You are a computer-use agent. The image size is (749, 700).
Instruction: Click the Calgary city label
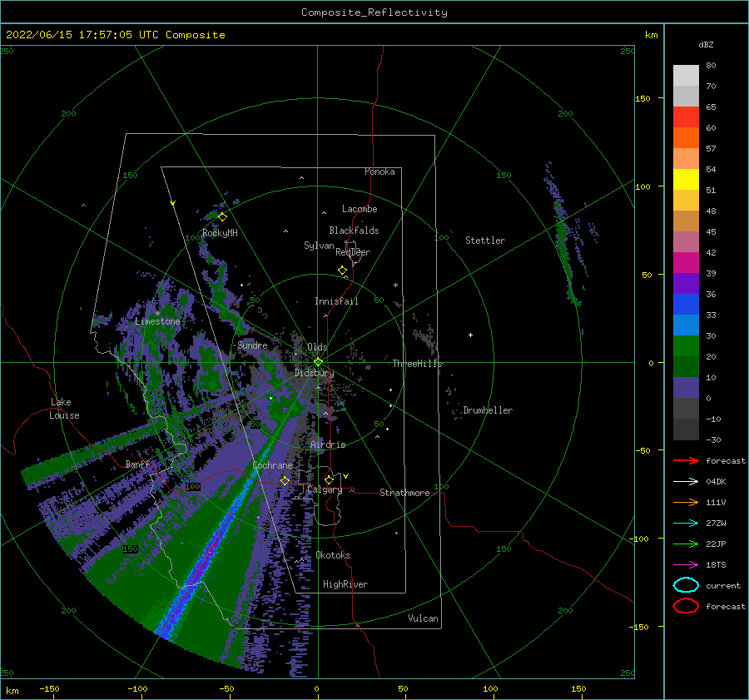pos(325,489)
